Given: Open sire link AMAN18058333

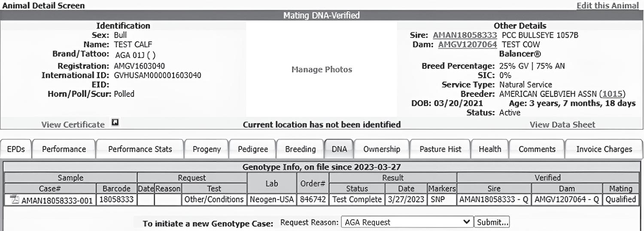Looking at the screenshot, I should (465, 35).
